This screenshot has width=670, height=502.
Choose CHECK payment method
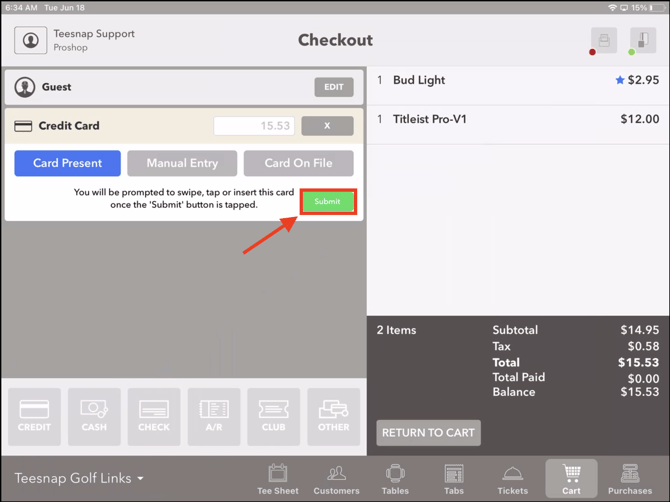154,417
